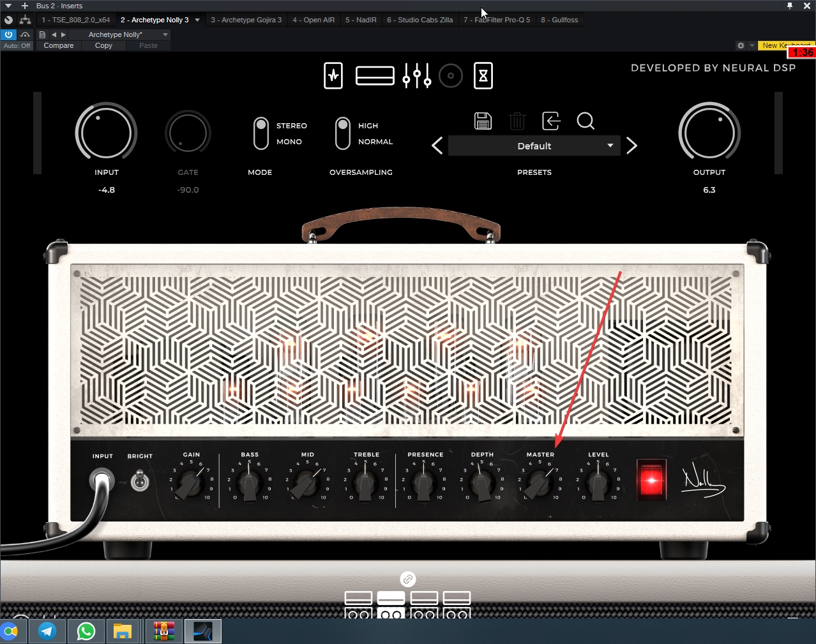
Task: Add a new insert with plus
Action: [x=25, y=6]
